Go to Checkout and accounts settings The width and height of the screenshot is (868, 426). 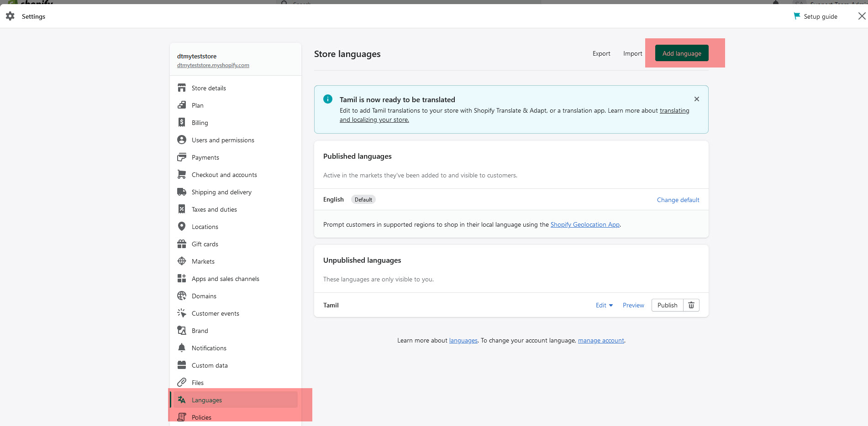(x=224, y=175)
